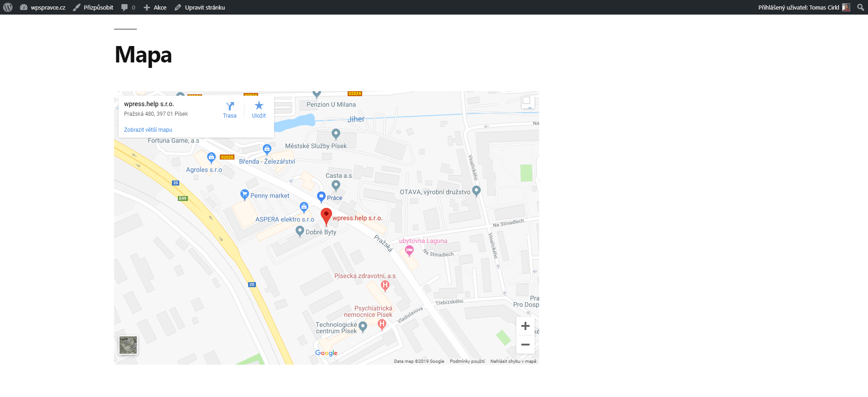
Task: Zoom in the map with plus button
Action: tap(525, 326)
